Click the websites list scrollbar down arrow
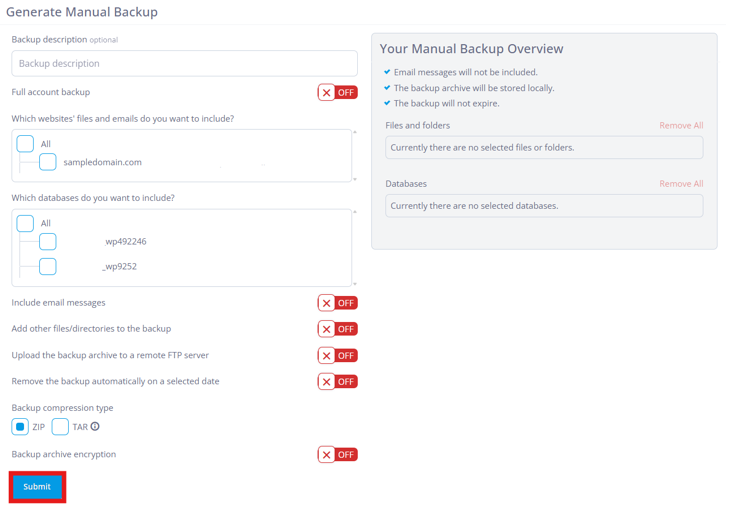The width and height of the screenshot is (733, 505). pos(355,179)
